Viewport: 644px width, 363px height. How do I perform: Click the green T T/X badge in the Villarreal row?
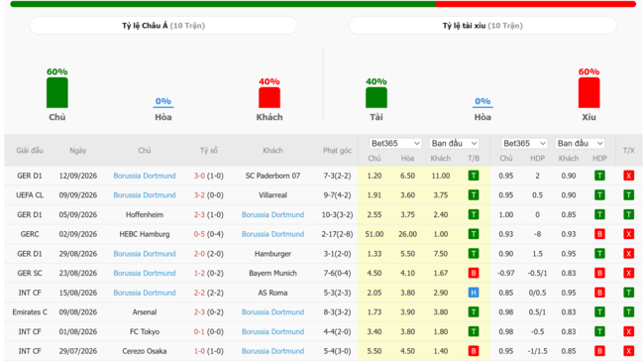[x=628, y=194]
